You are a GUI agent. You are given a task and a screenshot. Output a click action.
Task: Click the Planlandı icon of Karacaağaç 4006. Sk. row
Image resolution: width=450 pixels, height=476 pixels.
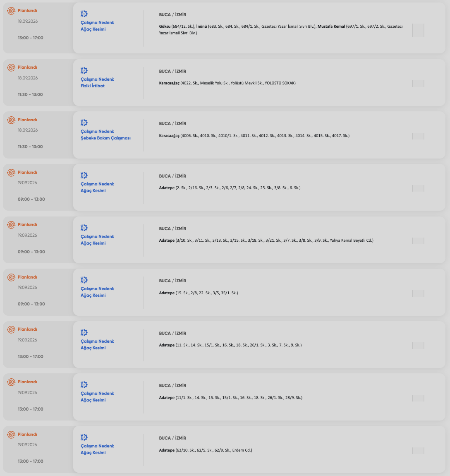tap(11, 120)
